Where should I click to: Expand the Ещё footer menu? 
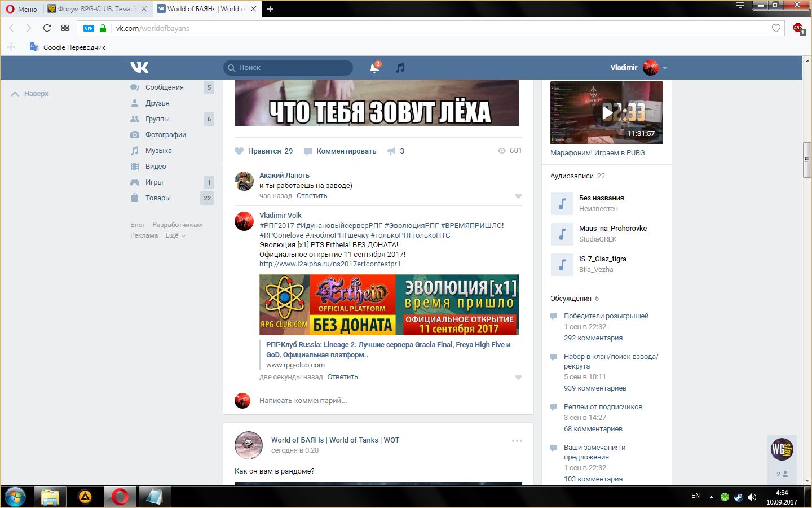[x=175, y=235]
